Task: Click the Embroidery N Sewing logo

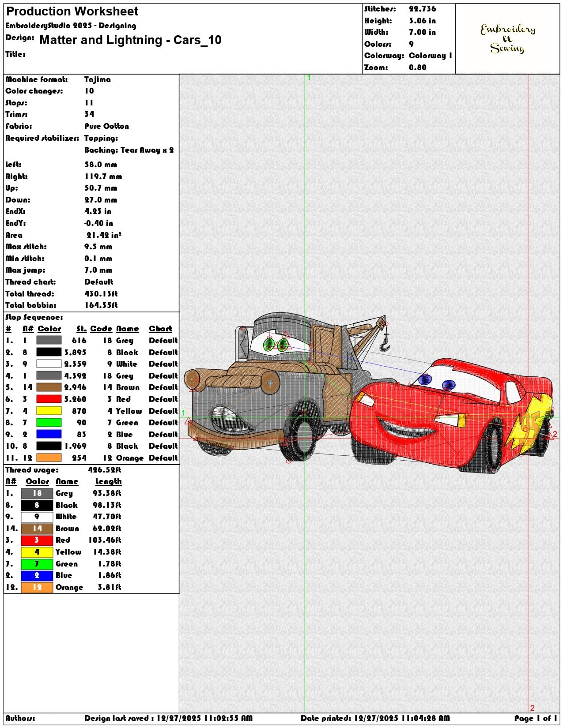Action: pyautogui.click(x=508, y=39)
